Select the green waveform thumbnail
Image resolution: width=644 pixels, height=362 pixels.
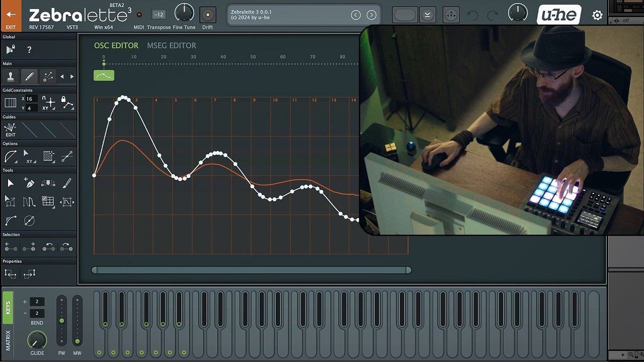[x=104, y=75]
